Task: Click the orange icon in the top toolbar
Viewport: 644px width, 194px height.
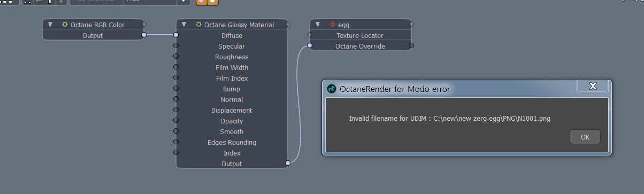Action: click(207, 2)
